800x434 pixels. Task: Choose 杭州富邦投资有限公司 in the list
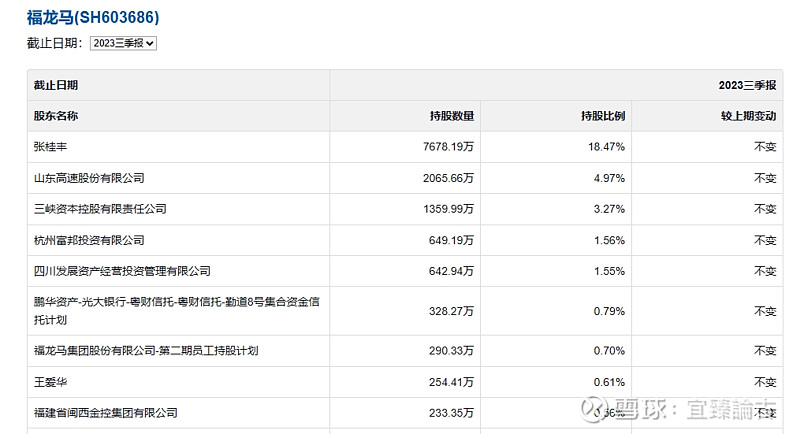pyautogui.click(x=89, y=240)
